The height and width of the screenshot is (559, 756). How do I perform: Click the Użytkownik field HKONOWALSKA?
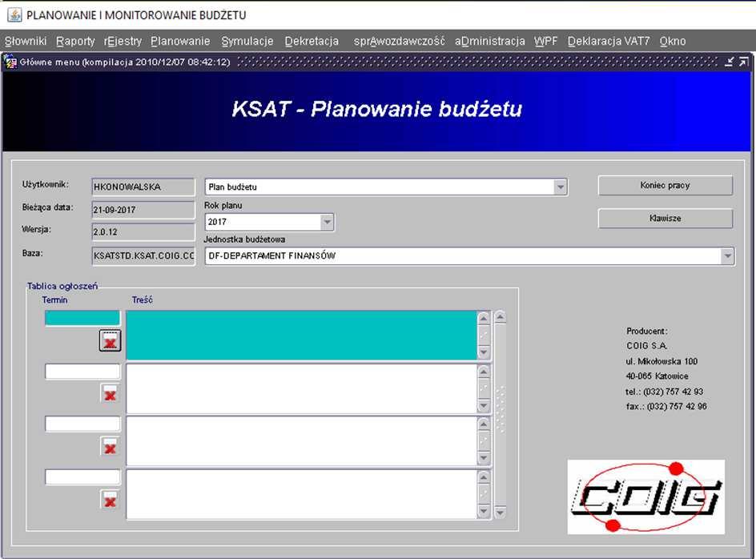pyautogui.click(x=143, y=187)
